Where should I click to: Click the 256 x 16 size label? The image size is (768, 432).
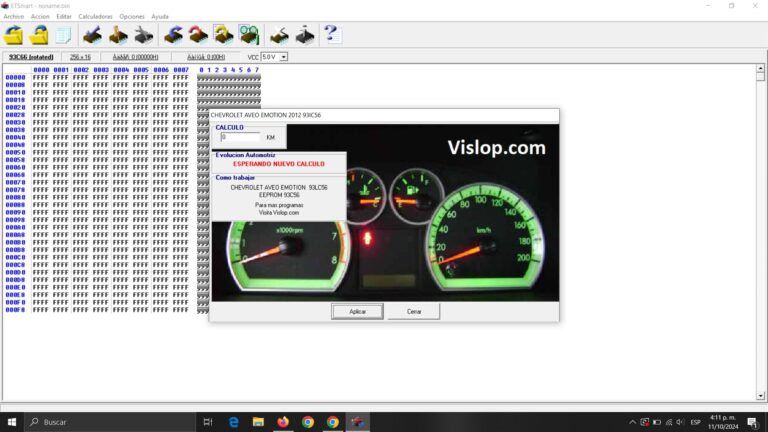point(80,57)
